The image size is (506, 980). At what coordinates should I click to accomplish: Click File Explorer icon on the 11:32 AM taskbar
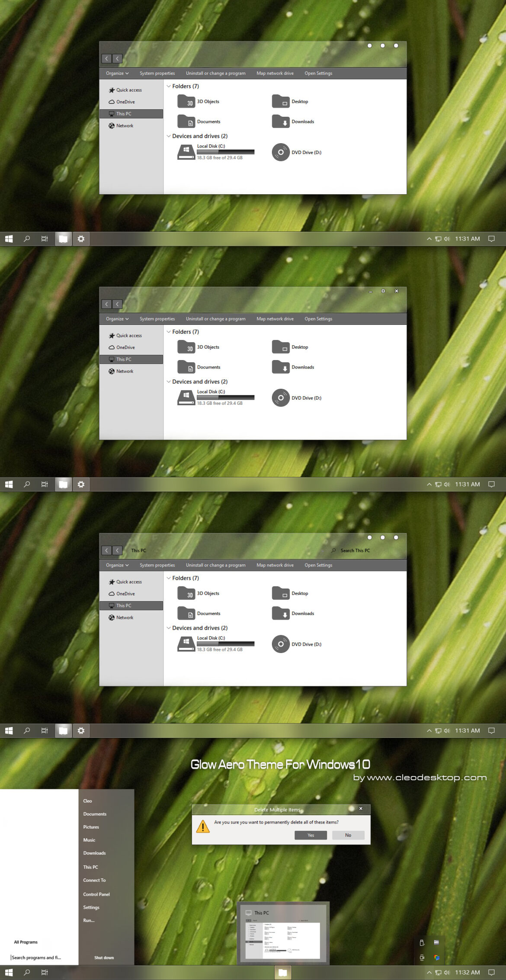click(x=283, y=972)
